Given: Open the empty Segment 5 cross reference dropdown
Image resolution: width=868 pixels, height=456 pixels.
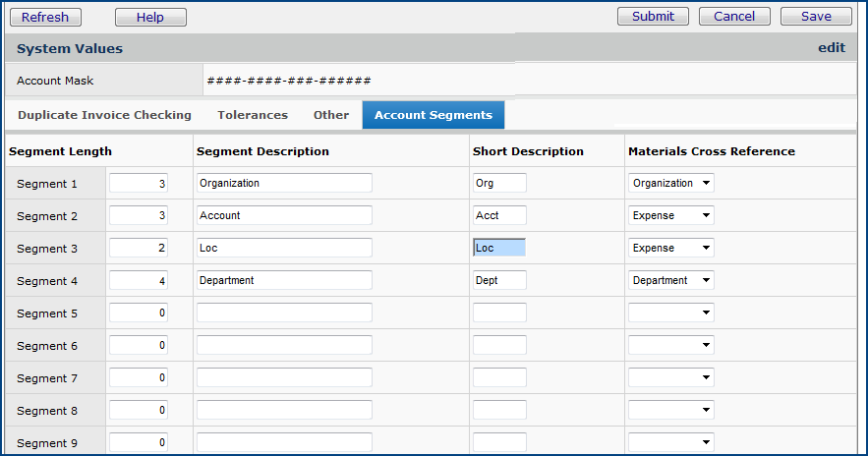Looking at the screenshot, I should (672, 313).
